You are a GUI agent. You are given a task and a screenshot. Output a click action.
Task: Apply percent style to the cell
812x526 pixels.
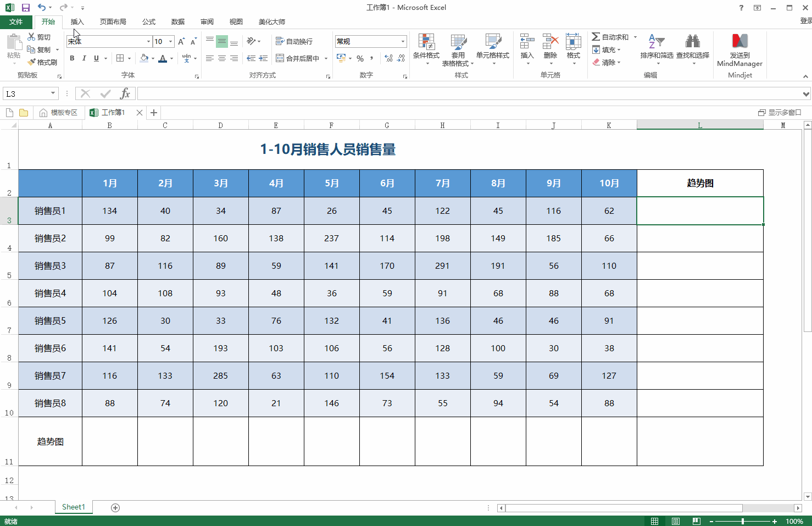click(360, 58)
